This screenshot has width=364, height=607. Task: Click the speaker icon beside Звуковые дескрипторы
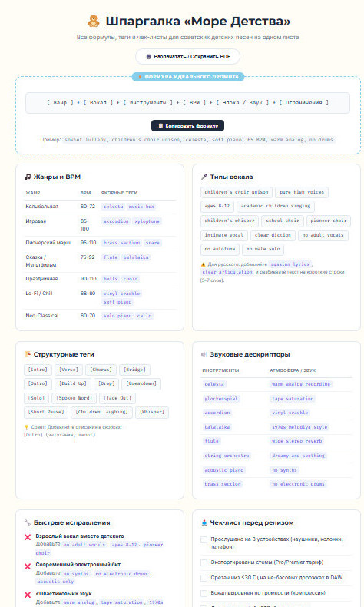[204, 354]
